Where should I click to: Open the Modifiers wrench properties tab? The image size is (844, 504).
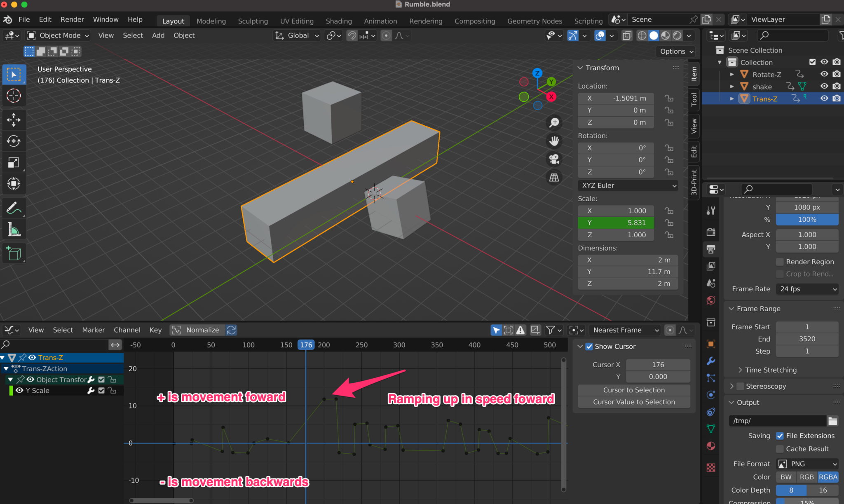click(x=711, y=361)
